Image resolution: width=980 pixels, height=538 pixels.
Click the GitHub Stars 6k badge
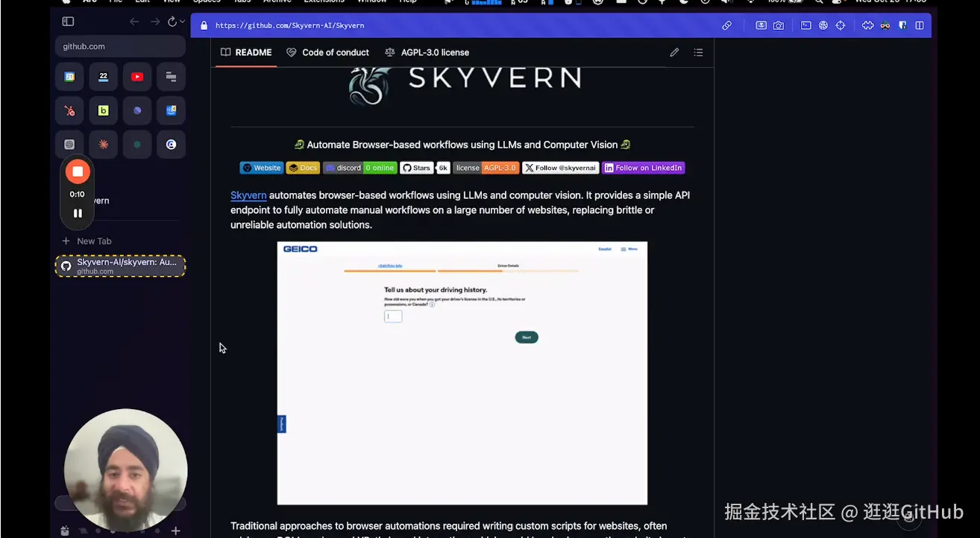pyautogui.click(x=425, y=168)
